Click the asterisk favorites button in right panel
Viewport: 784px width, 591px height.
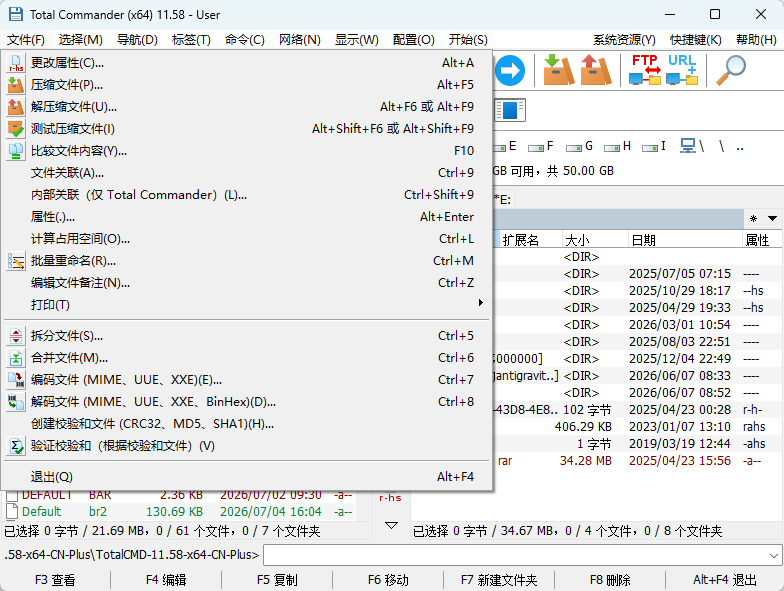click(754, 218)
